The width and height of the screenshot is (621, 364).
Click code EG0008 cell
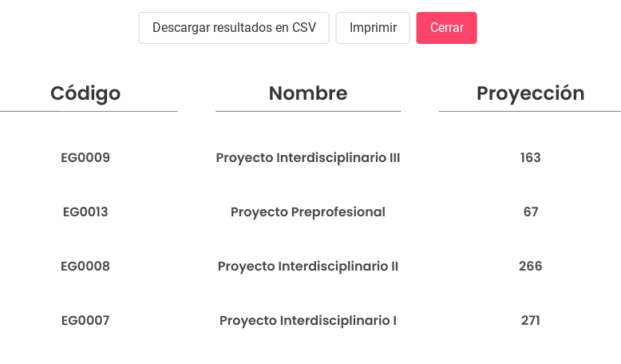tap(85, 266)
